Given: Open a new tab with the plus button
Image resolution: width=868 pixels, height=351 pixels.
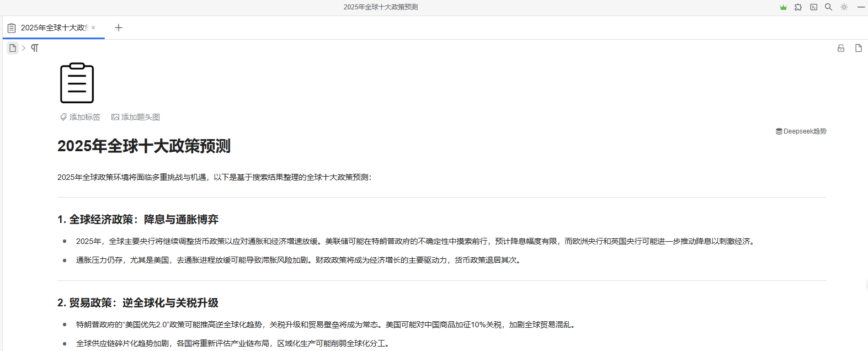Looking at the screenshot, I should [x=119, y=28].
